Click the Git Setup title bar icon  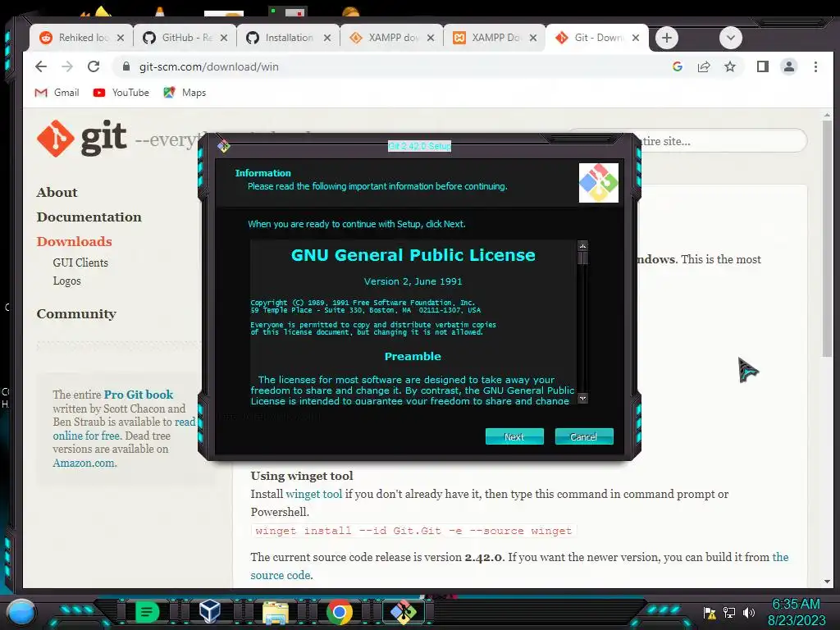point(224,146)
